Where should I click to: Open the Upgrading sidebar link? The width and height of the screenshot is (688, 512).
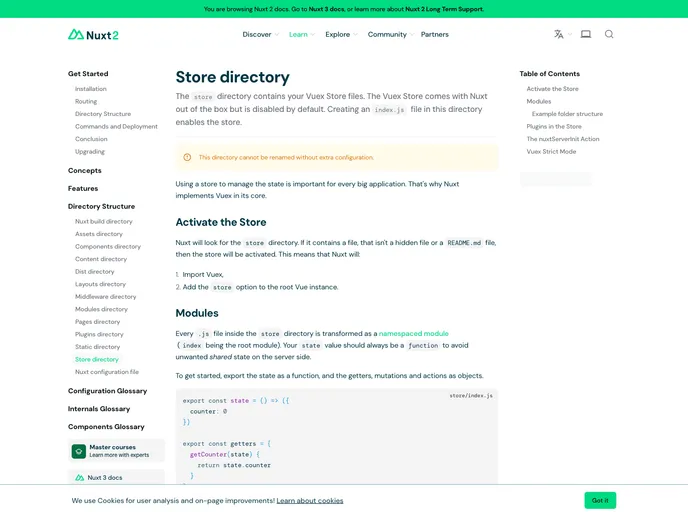pos(90,151)
